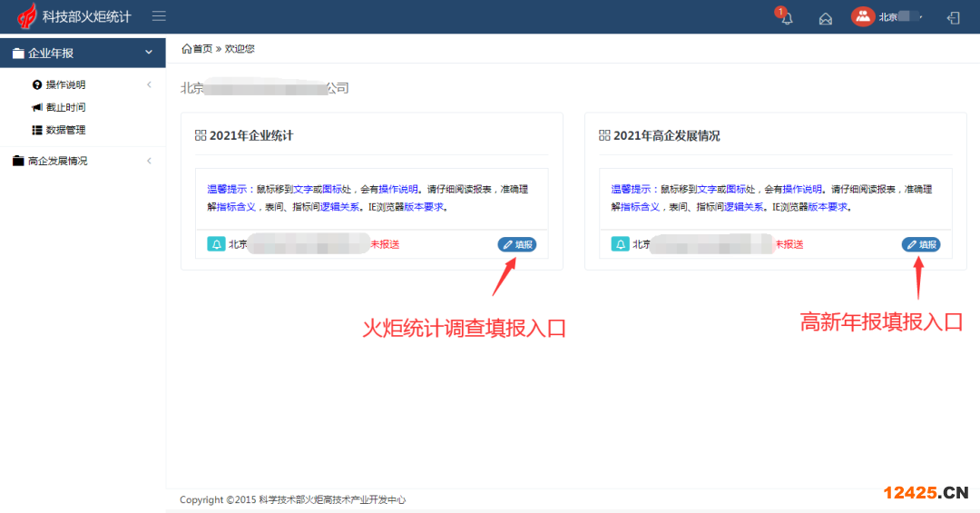Screen dimensions: 980x513
Task: Expand the 高企发展情况 sidebar section
Action: [x=148, y=161]
